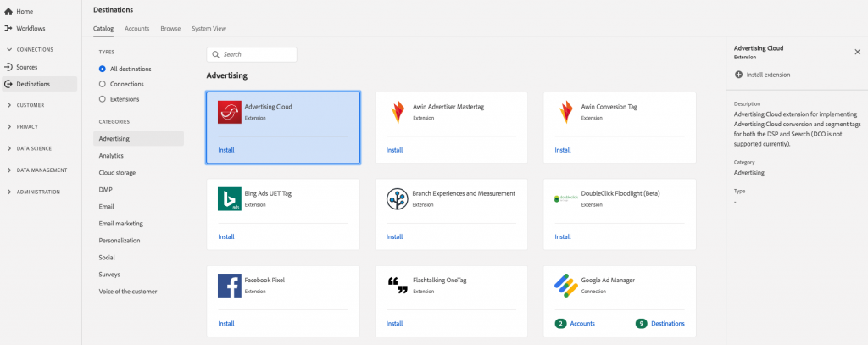Click Bing Ads UET Tag logo

(x=229, y=199)
